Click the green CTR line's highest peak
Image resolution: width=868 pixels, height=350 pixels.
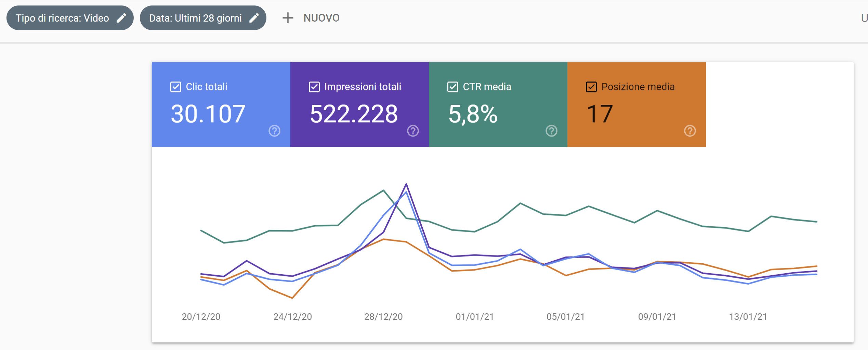(x=383, y=190)
